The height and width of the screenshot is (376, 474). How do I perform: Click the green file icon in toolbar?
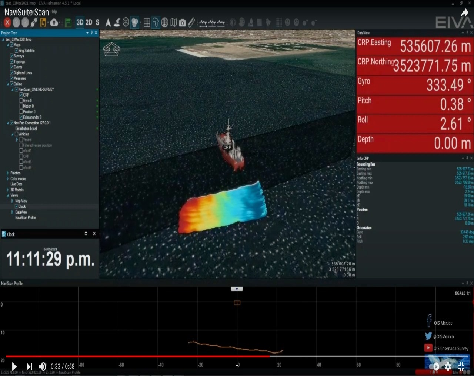coord(68,23)
